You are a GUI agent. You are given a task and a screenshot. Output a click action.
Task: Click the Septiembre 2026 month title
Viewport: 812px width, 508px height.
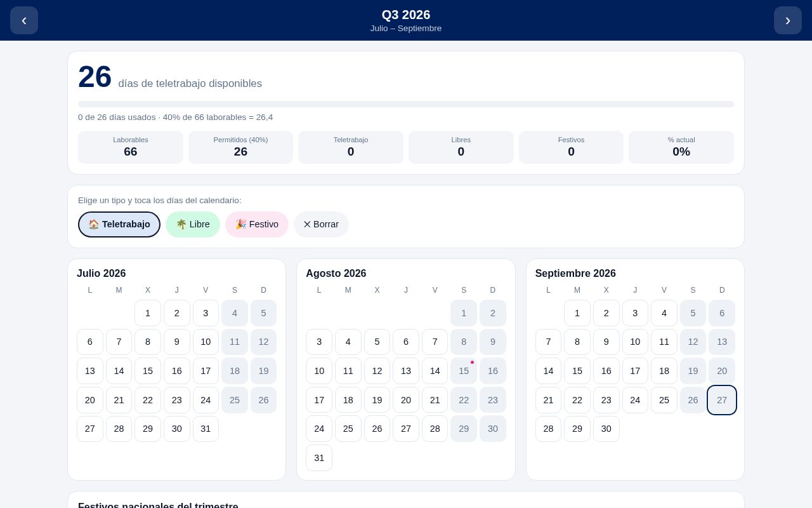point(575,274)
